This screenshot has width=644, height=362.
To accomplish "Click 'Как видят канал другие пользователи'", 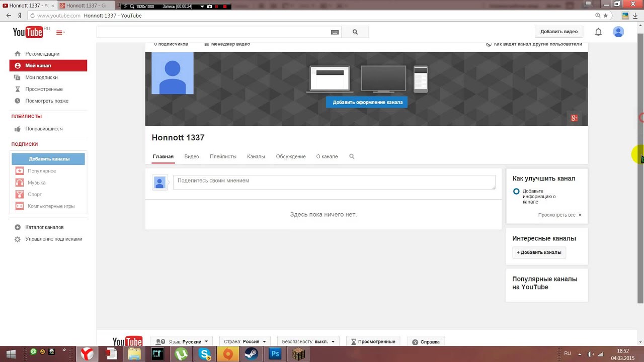I will [534, 44].
